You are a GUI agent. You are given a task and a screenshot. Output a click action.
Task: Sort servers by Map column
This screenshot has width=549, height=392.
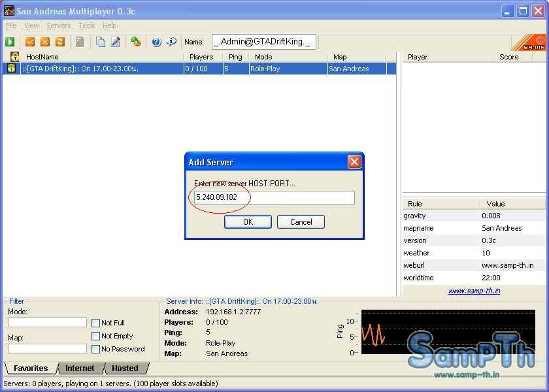tap(357, 57)
